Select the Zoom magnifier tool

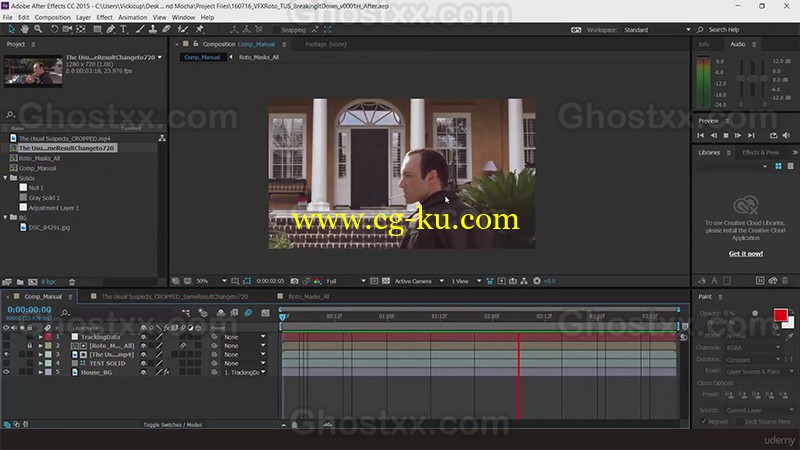(38, 30)
